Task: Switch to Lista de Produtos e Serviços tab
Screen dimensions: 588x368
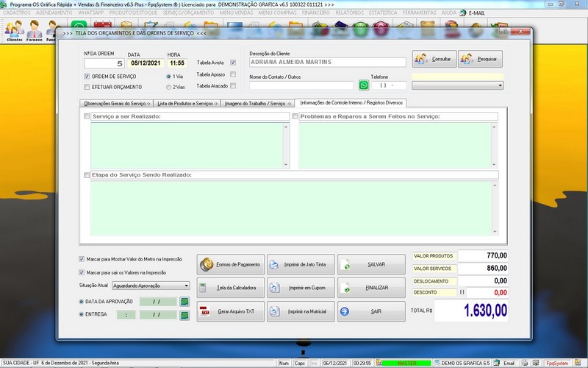Action: coord(187,103)
